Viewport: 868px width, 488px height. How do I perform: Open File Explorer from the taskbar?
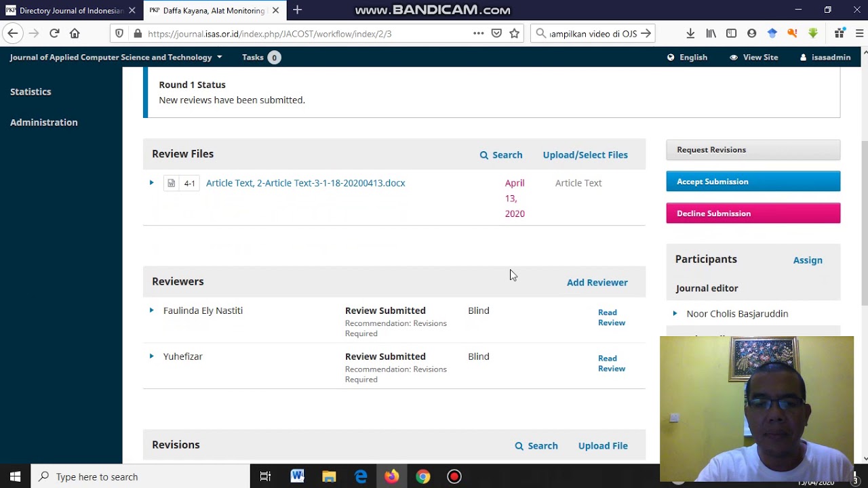coord(329,476)
